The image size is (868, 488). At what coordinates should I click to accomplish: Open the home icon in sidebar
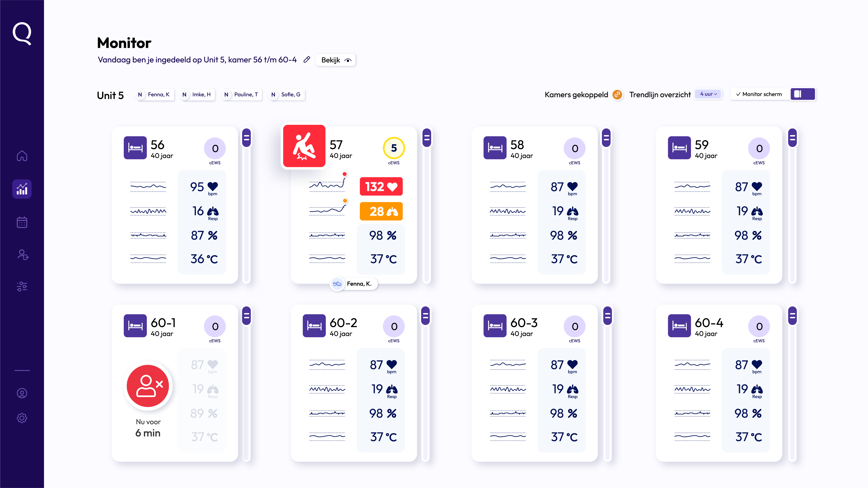(x=22, y=156)
